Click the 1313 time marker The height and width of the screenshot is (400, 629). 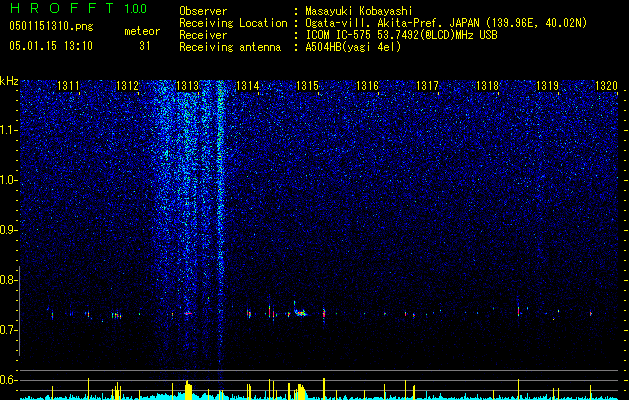pyautogui.click(x=187, y=85)
